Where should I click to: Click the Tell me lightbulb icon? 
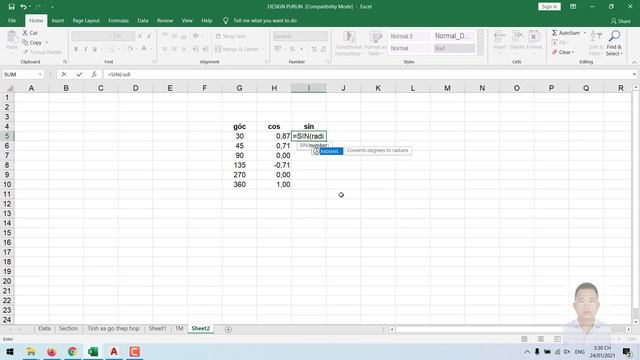click(x=226, y=20)
